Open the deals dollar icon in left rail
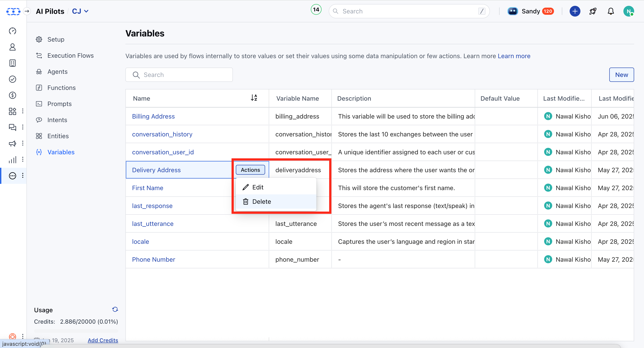Viewport: 644px width, 348px height. pos(13,95)
